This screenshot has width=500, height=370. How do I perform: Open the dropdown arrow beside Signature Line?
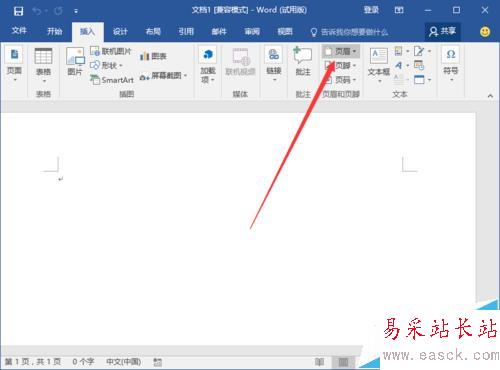429,51
